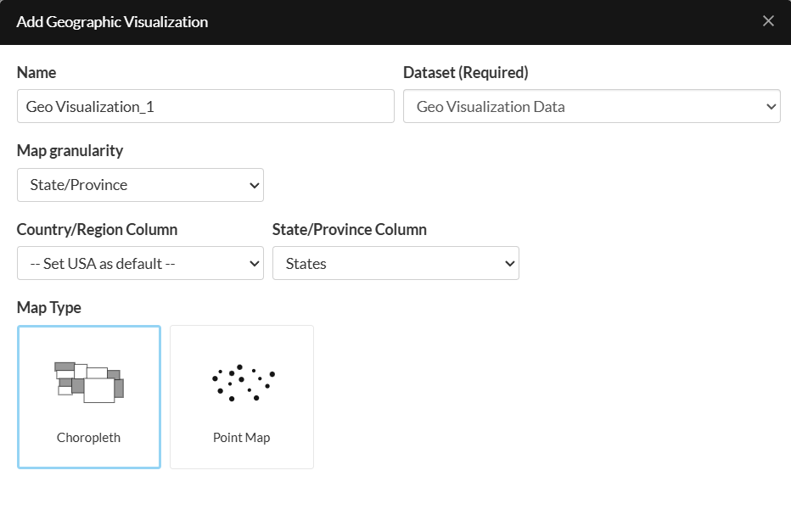This screenshot has height=532, width=791.
Task: Click the chevron arrow beside States value
Action: (510, 264)
